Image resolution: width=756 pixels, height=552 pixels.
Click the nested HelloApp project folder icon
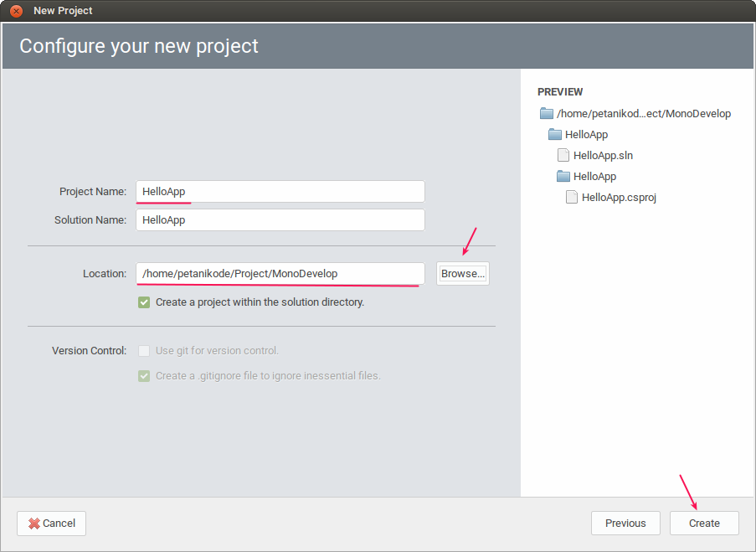(x=563, y=176)
